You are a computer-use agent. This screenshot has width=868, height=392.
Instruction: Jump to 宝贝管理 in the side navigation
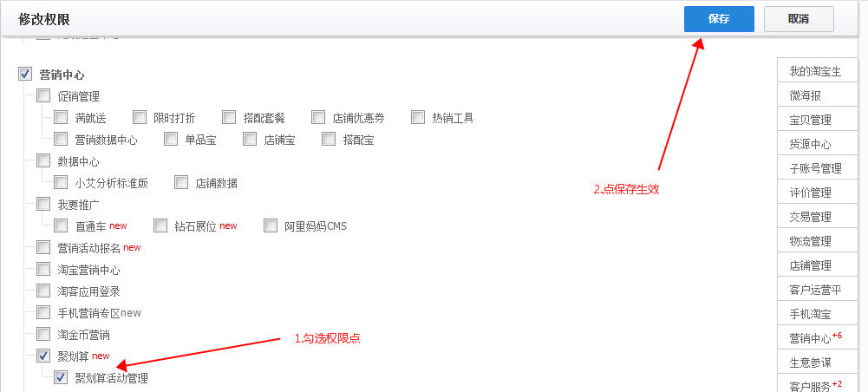pos(818,120)
